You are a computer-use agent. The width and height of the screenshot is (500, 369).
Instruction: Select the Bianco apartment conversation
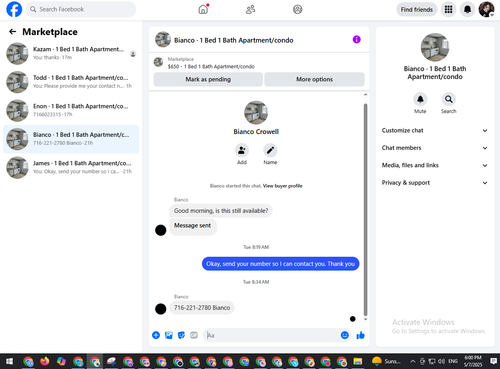tap(71, 139)
